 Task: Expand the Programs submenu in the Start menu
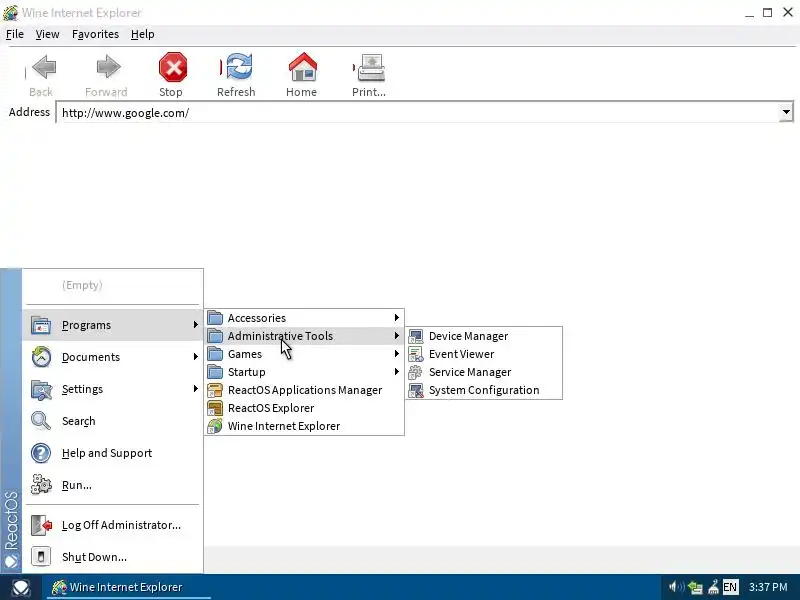tap(112, 325)
